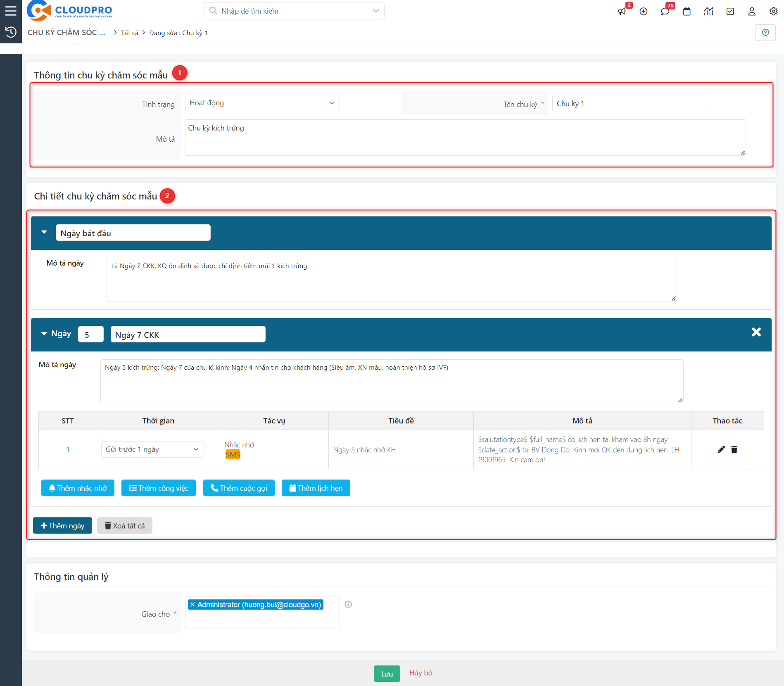Focus the day number input showing 5
Image resolution: width=784 pixels, height=686 pixels.
tap(91, 334)
